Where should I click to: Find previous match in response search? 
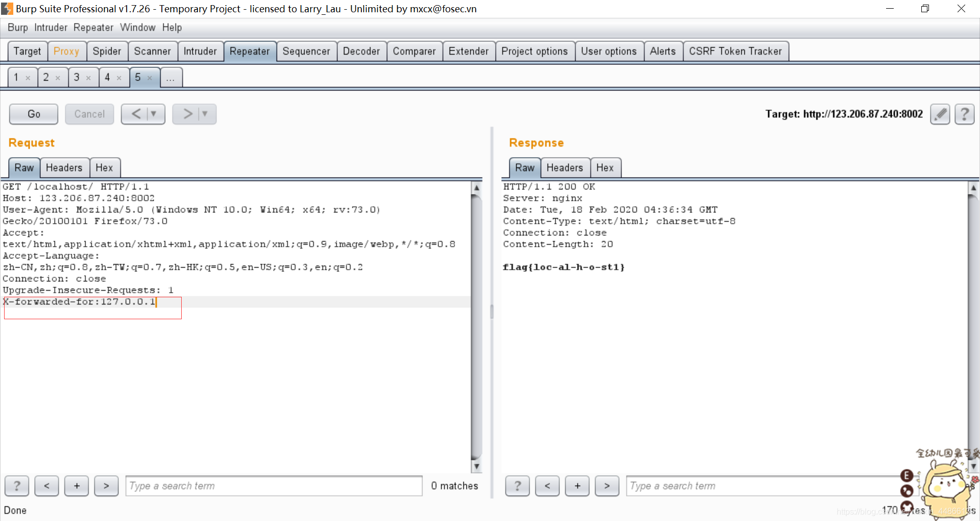click(547, 486)
